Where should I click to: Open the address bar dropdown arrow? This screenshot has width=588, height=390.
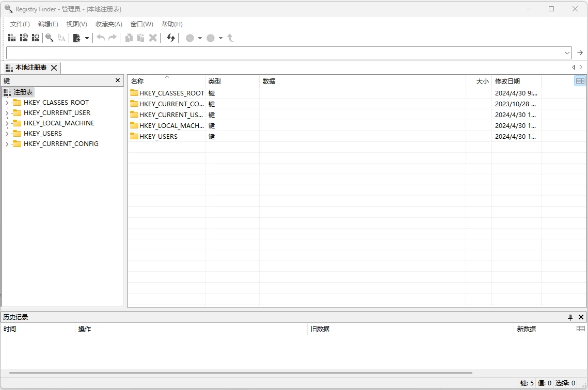[x=566, y=52]
